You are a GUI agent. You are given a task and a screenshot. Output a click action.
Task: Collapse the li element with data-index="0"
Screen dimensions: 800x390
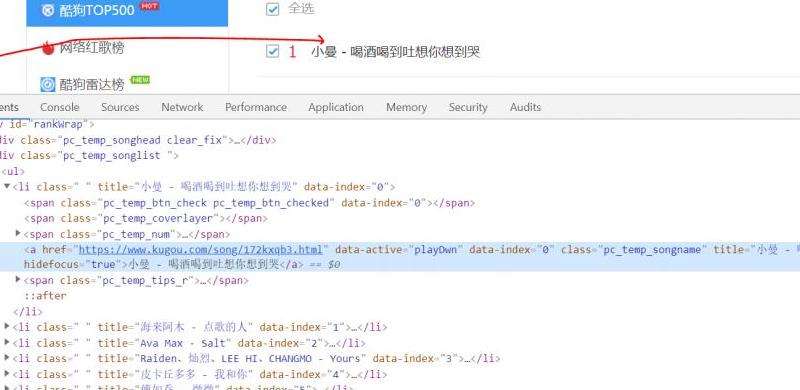(7, 186)
